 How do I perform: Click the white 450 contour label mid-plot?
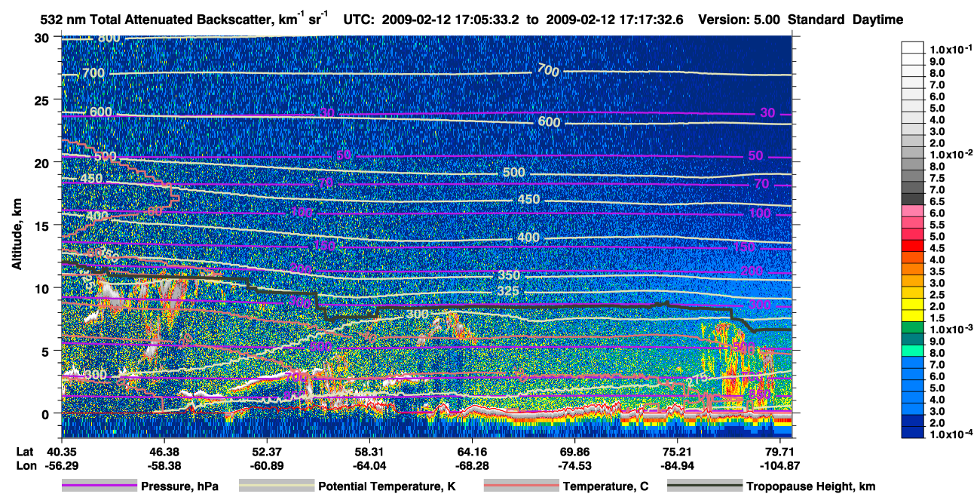(x=528, y=199)
